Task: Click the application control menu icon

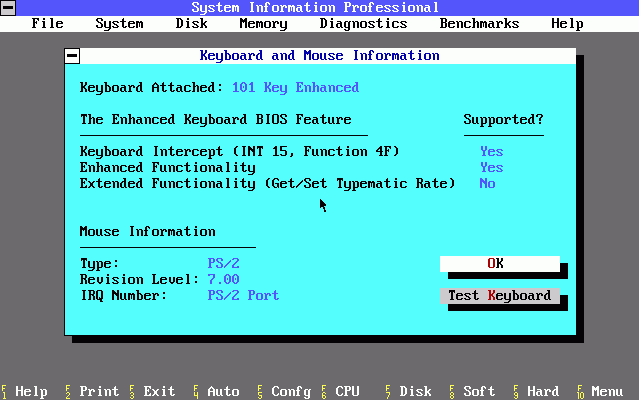Action: point(8,8)
